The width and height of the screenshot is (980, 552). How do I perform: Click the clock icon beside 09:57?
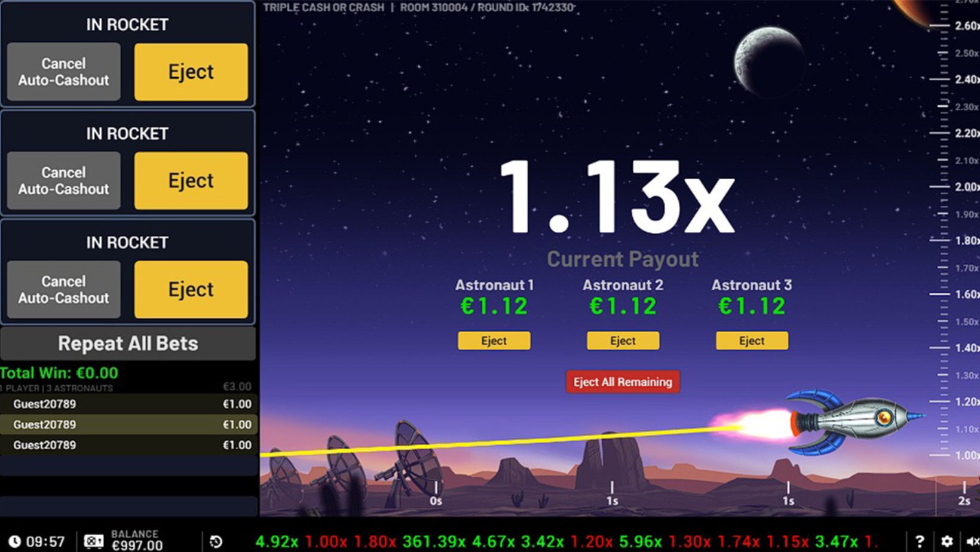point(14,541)
